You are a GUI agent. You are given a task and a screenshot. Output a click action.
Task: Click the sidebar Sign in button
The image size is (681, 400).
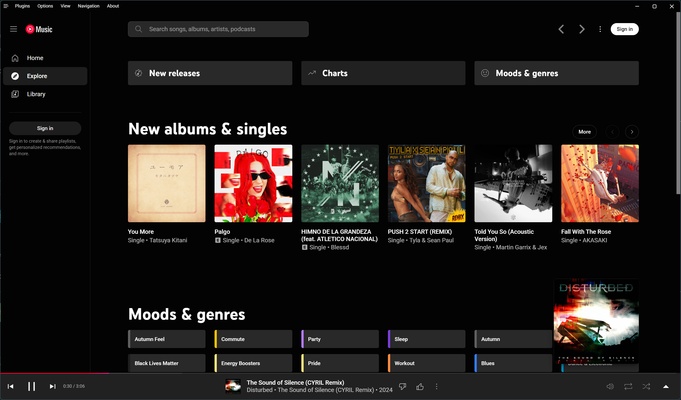pos(45,128)
